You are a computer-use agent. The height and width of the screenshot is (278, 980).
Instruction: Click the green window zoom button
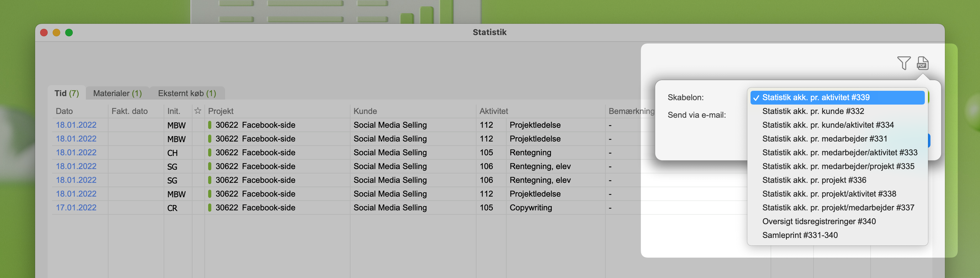(69, 33)
